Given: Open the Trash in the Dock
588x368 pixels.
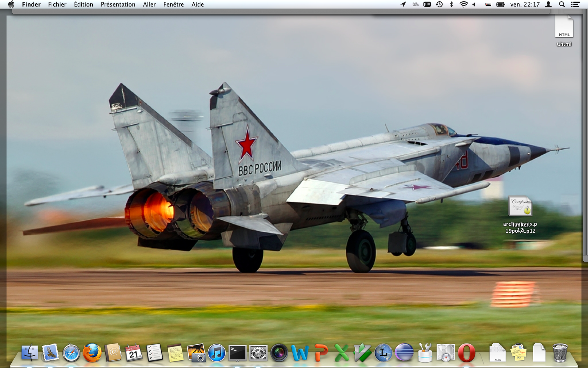Looking at the screenshot, I should click(x=560, y=353).
